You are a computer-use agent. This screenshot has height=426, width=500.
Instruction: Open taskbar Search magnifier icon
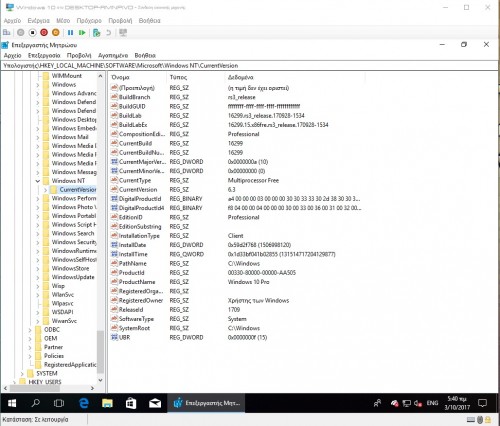pos(35,403)
